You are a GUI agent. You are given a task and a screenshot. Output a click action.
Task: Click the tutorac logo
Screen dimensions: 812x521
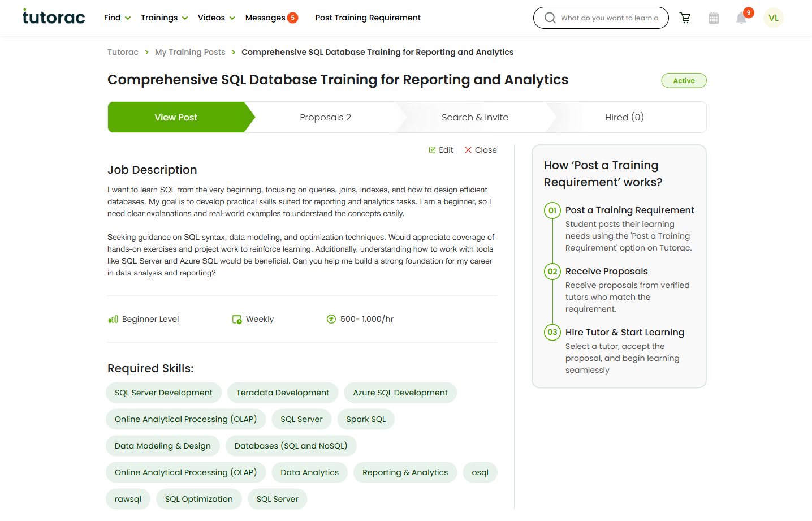click(54, 17)
